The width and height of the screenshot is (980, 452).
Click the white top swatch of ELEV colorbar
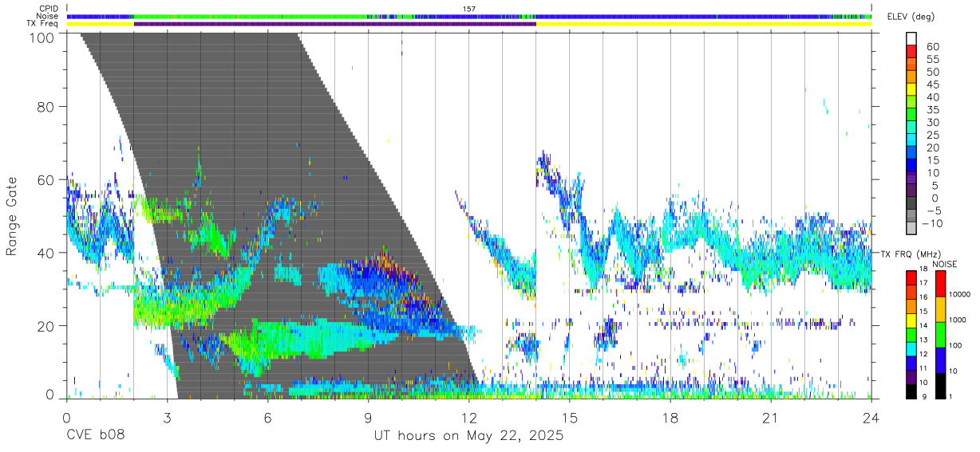pos(911,38)
